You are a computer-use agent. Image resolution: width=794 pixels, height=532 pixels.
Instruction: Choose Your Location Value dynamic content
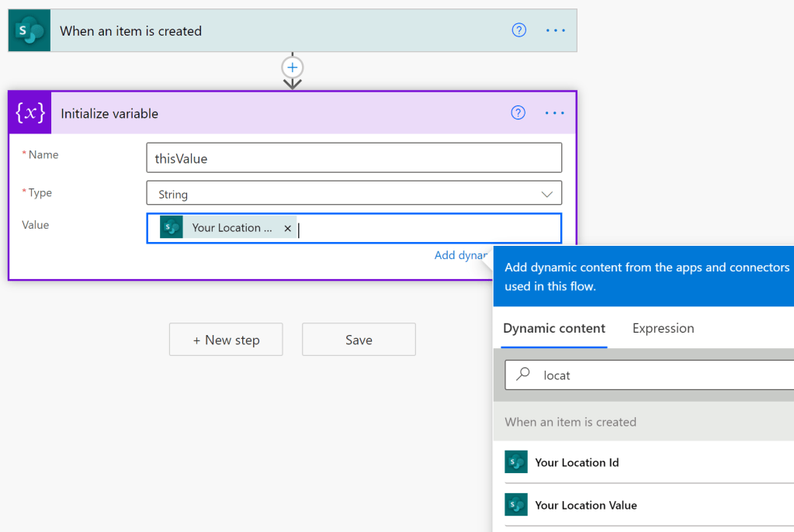click(x=586, y=505)
